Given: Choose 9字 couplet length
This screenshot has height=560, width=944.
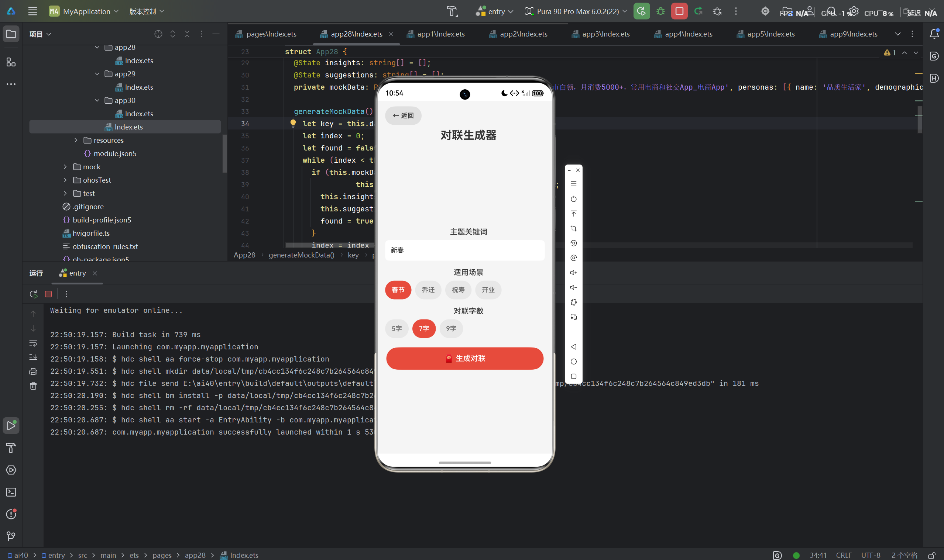Looking at the screenshot, I should (x=451, y=329).
